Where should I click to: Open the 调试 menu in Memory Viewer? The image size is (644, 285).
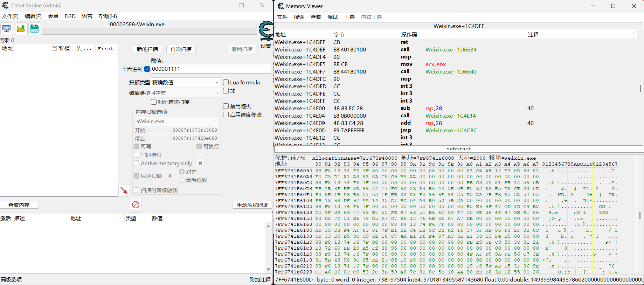[x=332, y=17]
